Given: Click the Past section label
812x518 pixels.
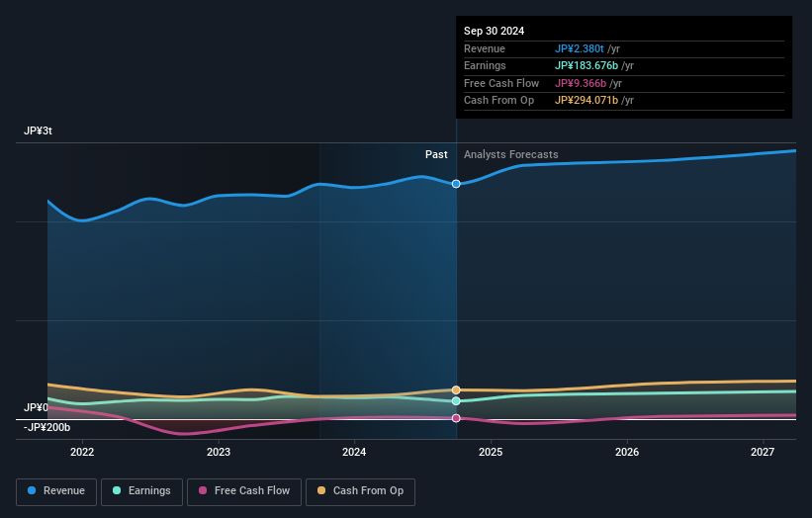Looking at the screenshot, I should 436,155.
